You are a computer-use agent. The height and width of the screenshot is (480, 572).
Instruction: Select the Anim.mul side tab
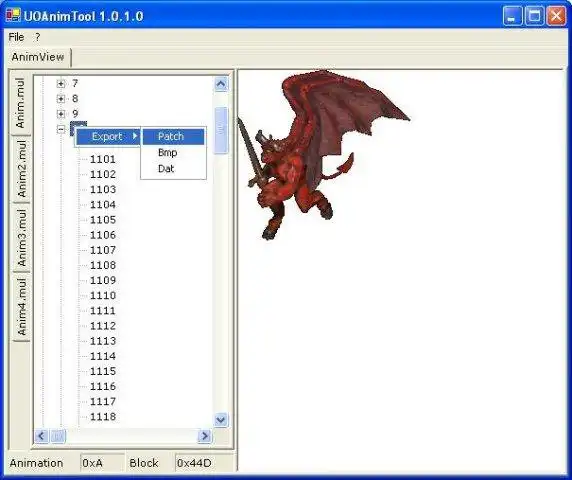[x=20, y=103]
